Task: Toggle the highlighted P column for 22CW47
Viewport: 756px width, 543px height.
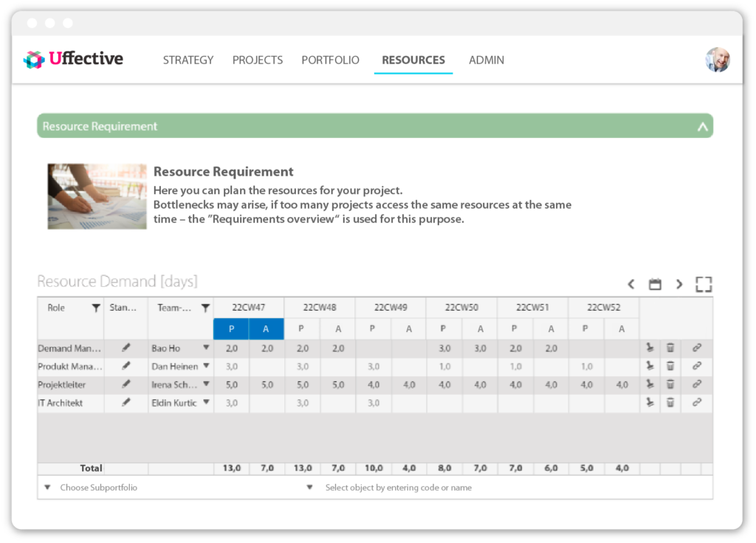Action: 231,329
